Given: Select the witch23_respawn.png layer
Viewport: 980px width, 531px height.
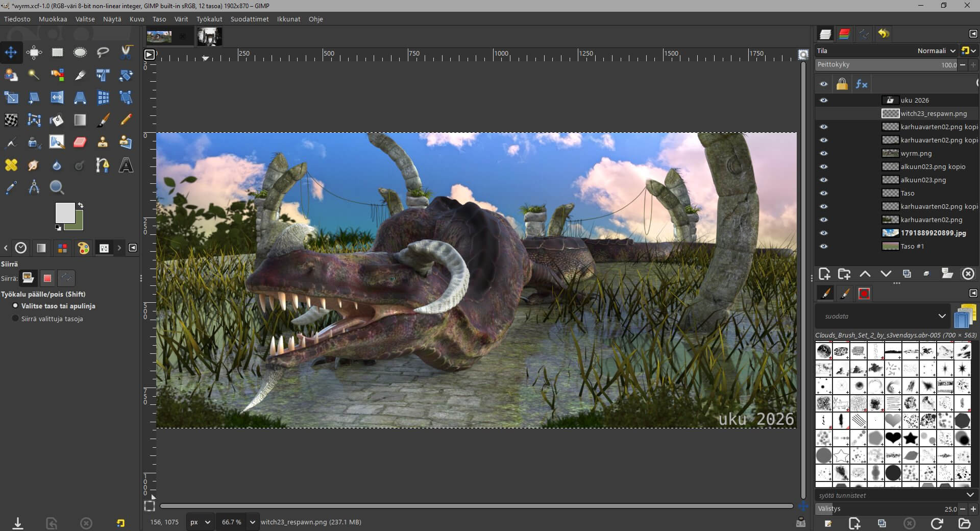Looking at the screenshot, I should point(897,113).
